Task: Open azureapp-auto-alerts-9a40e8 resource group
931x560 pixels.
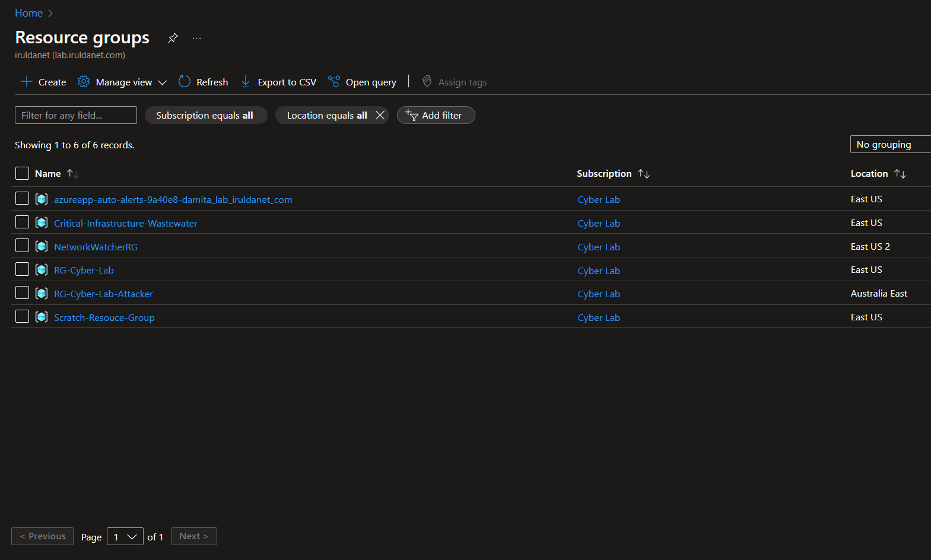Action: click(173, 199)
